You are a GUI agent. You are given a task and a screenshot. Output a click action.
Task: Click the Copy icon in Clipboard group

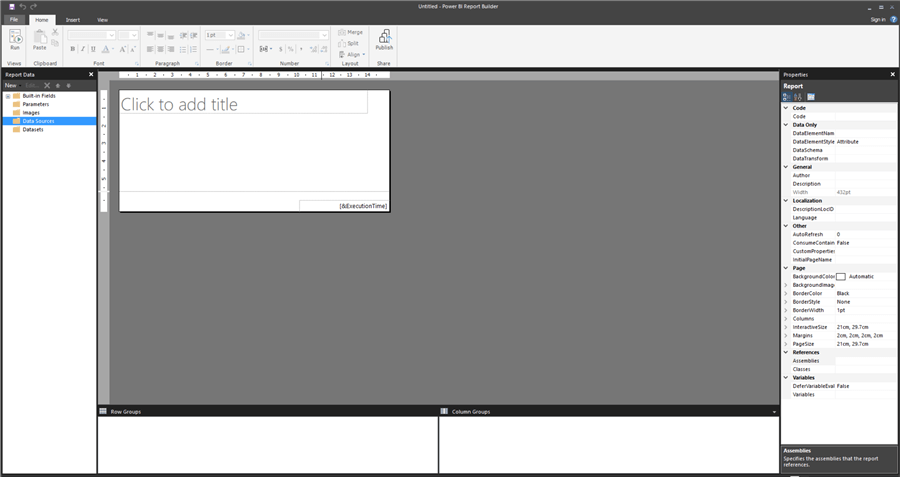(55, 43)
